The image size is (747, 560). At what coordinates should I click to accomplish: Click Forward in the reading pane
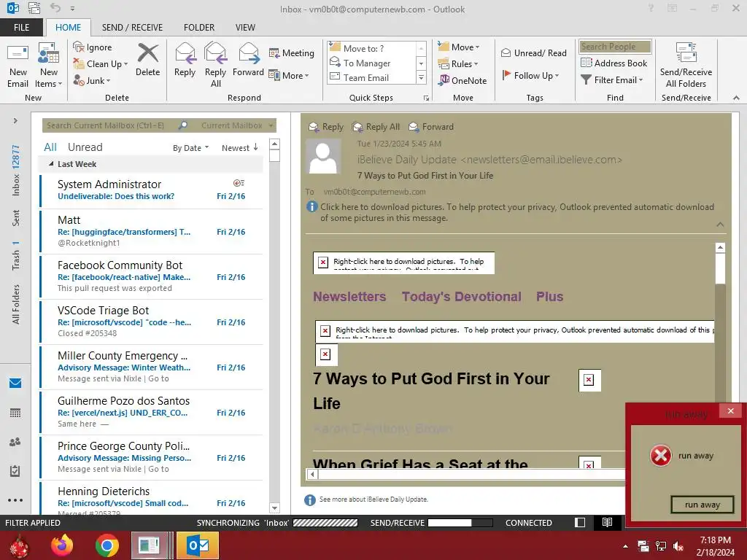tap(431, 127)
